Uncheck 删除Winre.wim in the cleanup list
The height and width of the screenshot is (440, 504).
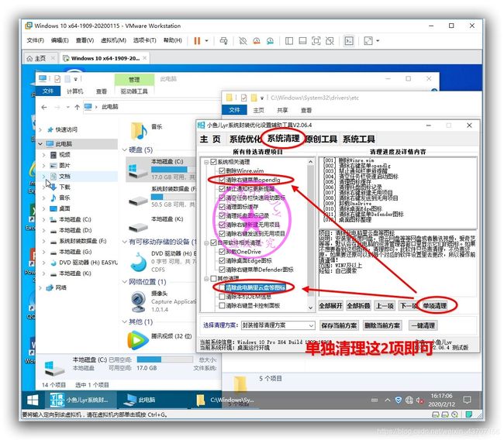tap(222, 171)
